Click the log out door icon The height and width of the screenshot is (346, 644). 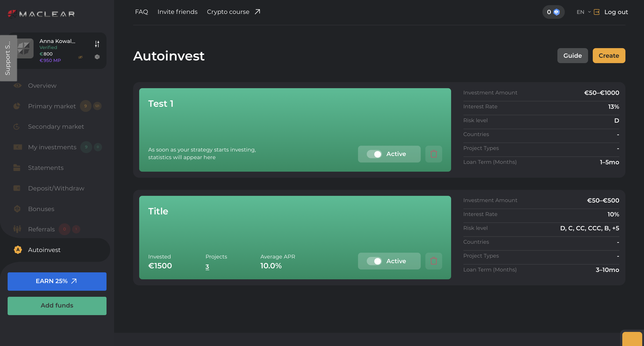pos(597,12)
